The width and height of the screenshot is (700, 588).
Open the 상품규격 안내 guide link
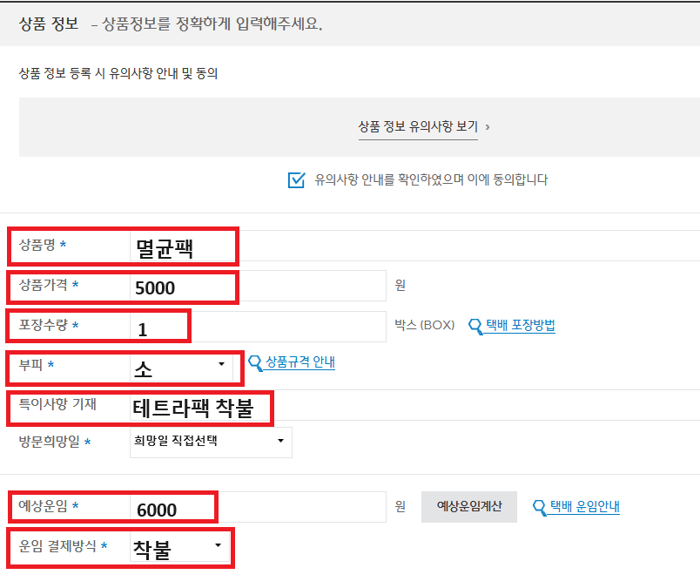point(300,362)
